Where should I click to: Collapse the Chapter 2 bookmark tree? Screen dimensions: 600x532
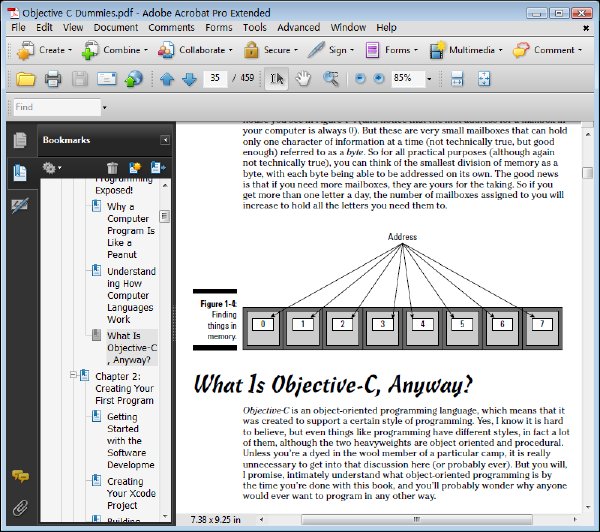[x=73, y=375]
